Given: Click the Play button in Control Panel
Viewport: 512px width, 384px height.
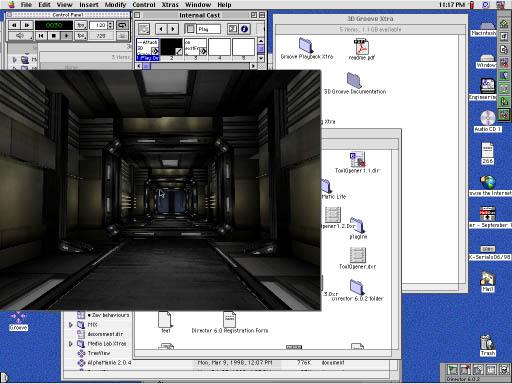Looking at the screenshot, I should (66, 36).
